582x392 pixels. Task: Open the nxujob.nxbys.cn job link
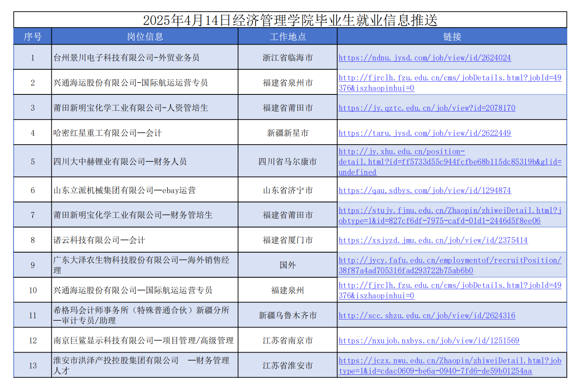point(429,341)
